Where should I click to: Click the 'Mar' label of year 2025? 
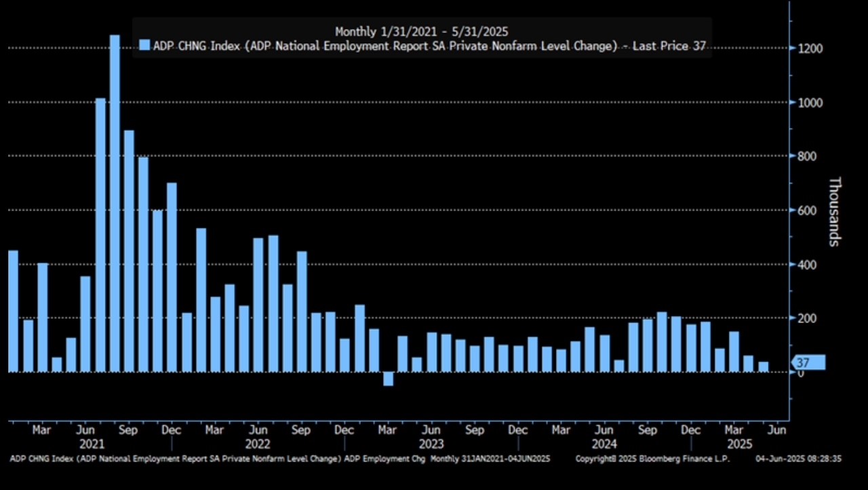click(x=734, y=430)
